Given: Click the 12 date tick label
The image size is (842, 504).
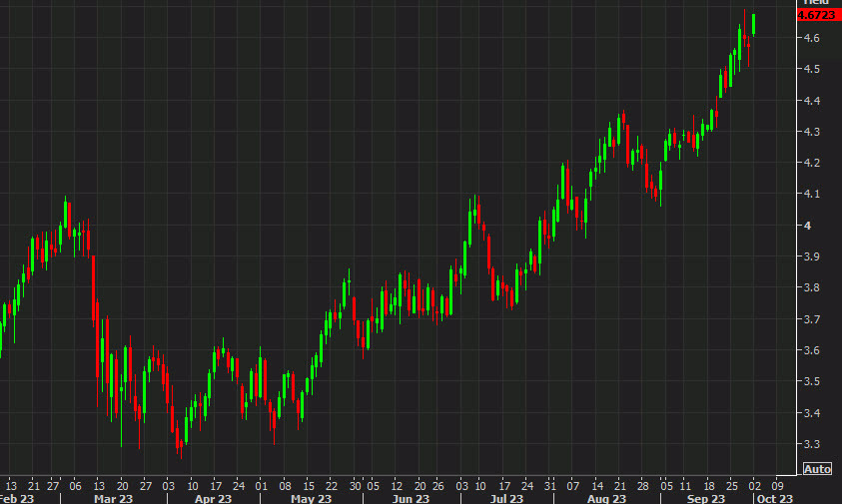Looking at the screenshot, I should 397,486.
